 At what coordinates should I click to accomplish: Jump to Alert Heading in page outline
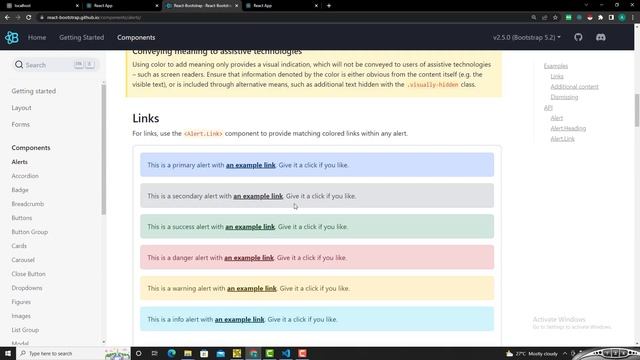point(568,128)
